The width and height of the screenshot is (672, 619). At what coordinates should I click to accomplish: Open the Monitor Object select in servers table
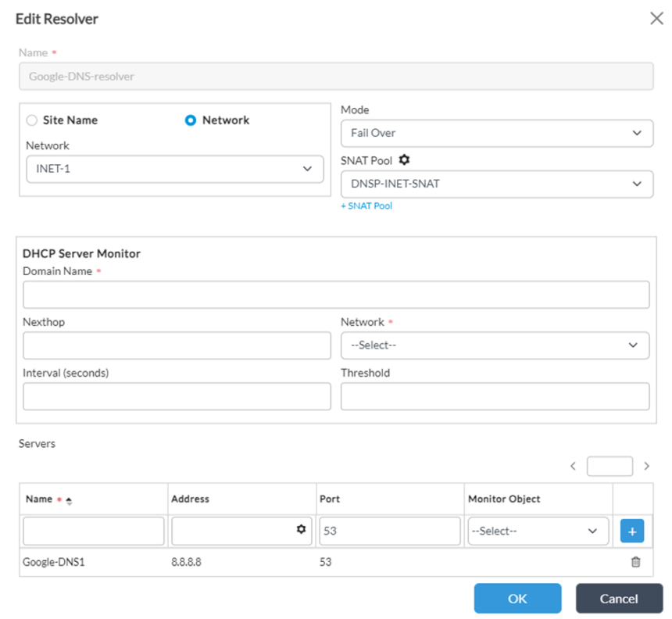[x=538, y=530]
